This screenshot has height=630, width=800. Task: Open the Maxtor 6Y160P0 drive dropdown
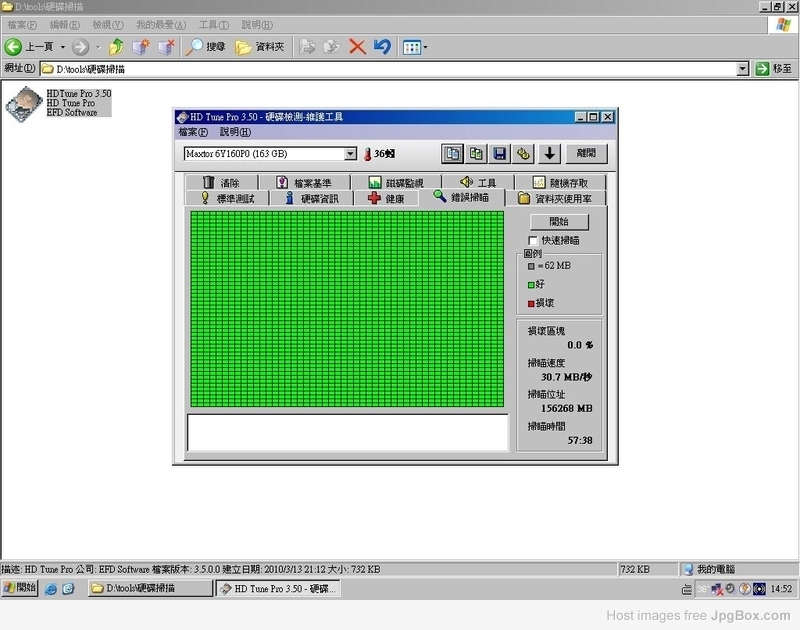(x=350, y=154)
